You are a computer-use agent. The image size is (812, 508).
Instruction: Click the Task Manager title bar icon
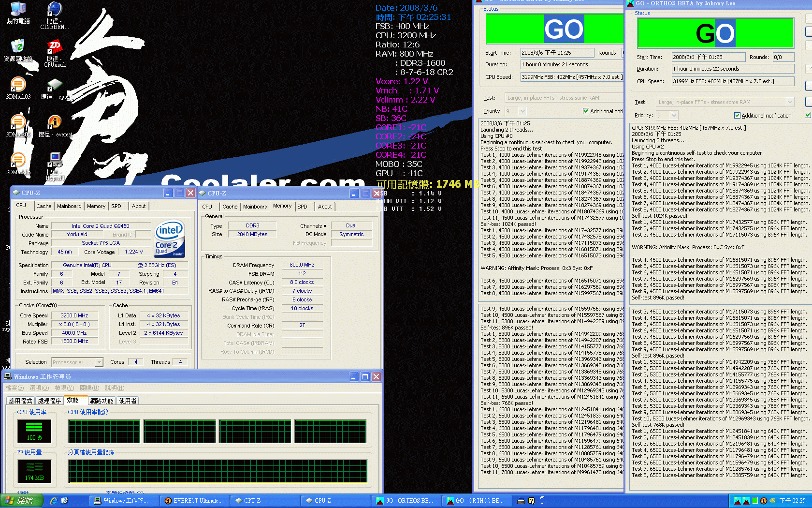pos(8,376)
